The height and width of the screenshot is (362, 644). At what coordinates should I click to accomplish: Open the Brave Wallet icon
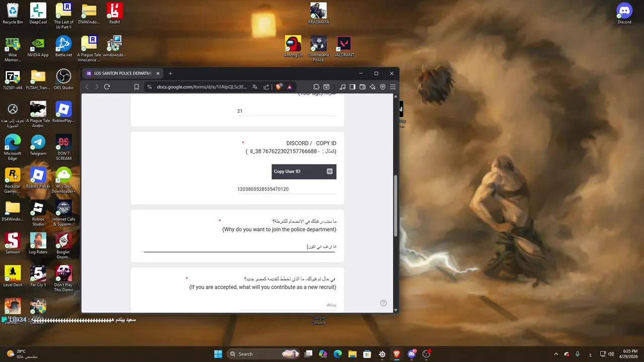(x=362, y=87)
